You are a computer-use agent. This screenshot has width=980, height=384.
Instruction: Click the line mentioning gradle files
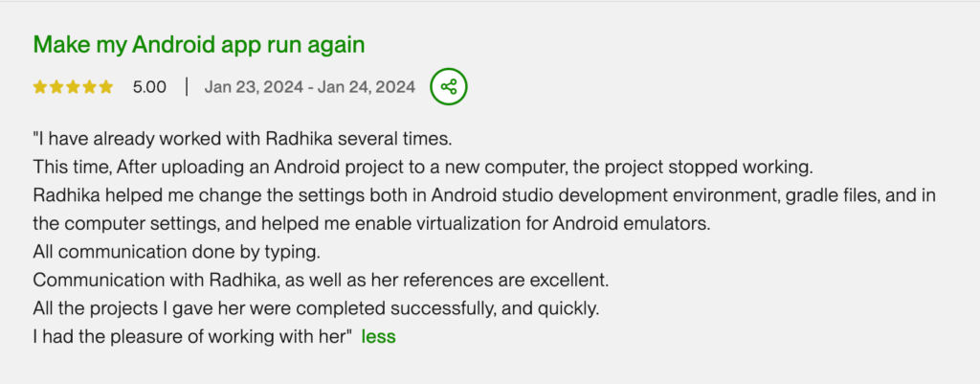click(483, 195)
